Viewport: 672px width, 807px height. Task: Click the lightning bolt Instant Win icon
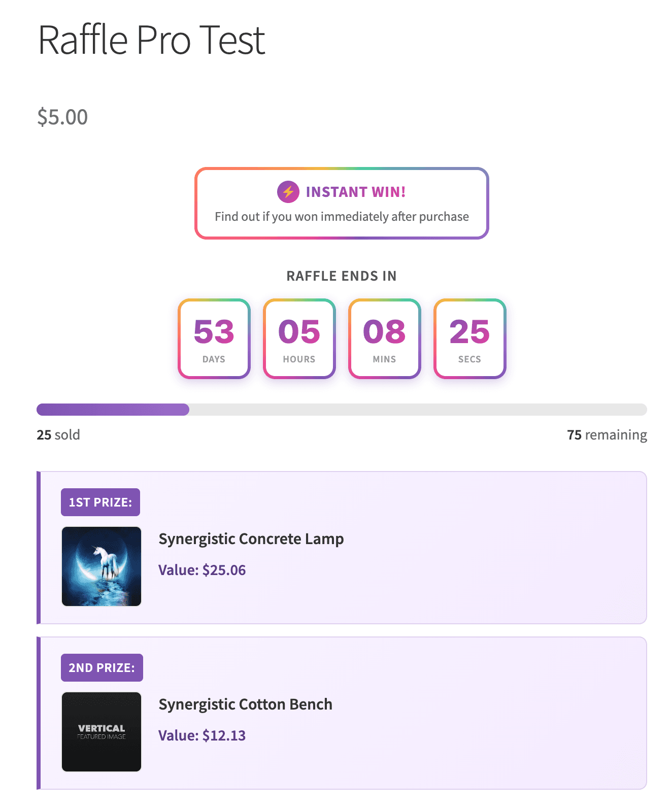click(288, 192)
